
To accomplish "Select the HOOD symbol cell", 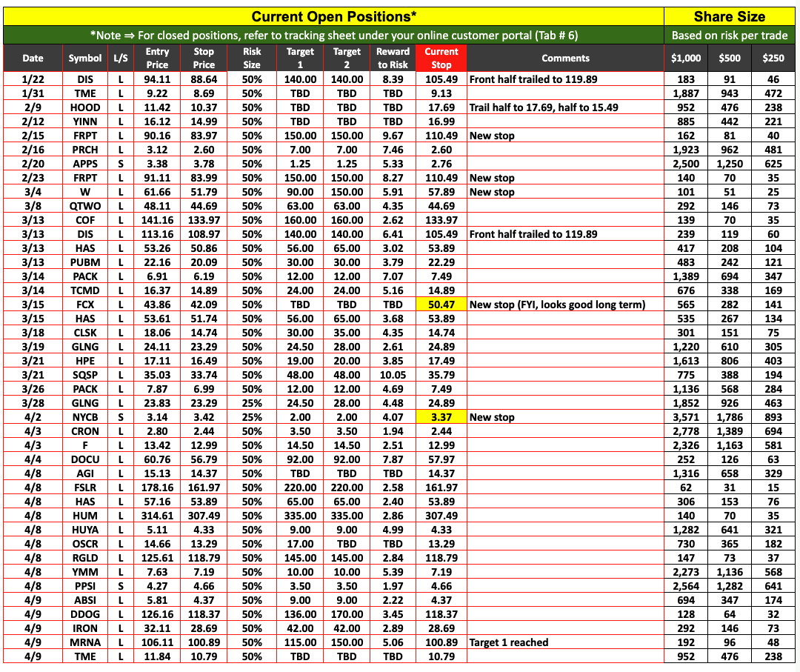I will (x=85, y=107).
